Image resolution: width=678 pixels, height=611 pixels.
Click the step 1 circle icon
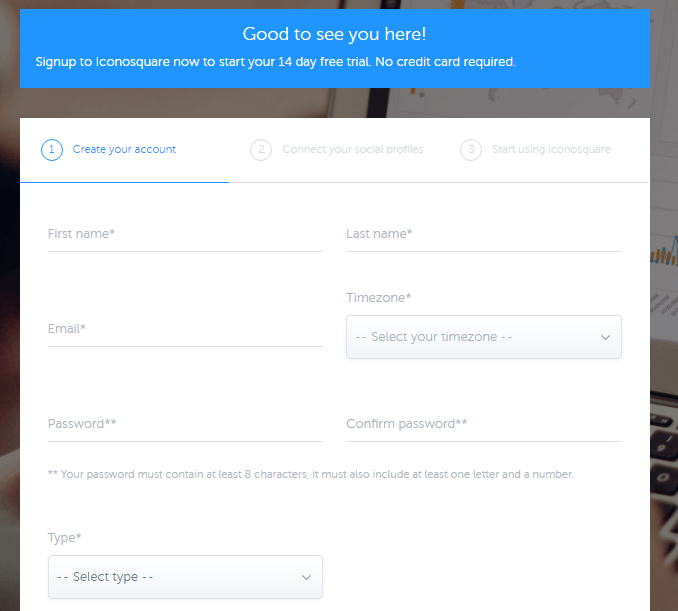tap(51, 150)
